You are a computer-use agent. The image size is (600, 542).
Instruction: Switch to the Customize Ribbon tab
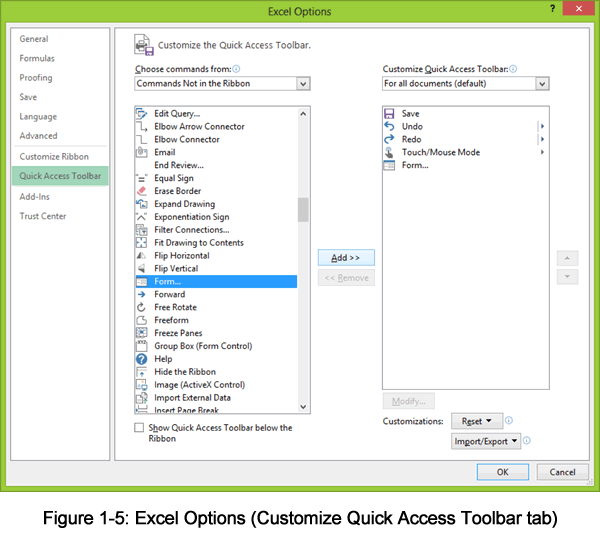pyautogui.click(x=54, y=156)
